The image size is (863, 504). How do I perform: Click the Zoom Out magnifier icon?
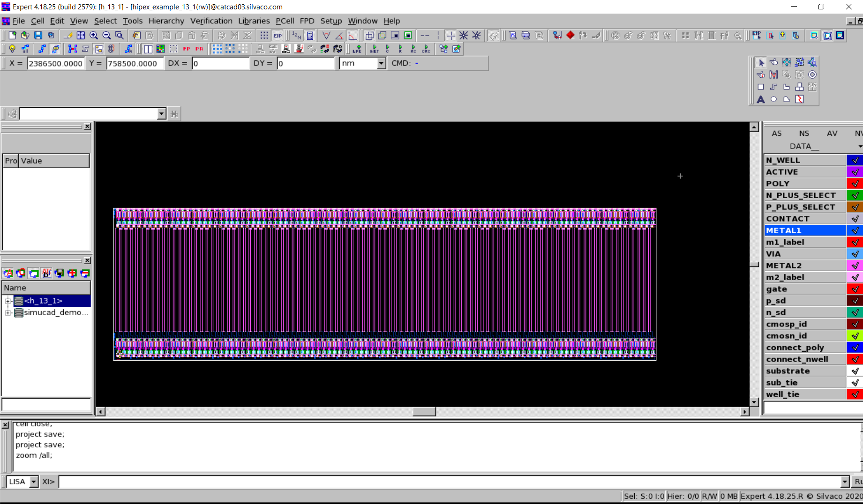pos(106,36)
